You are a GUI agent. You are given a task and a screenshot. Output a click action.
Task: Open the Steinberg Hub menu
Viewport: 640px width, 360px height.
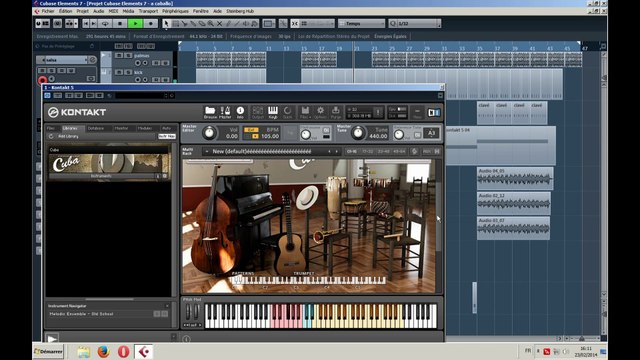[x=240, y=11]
